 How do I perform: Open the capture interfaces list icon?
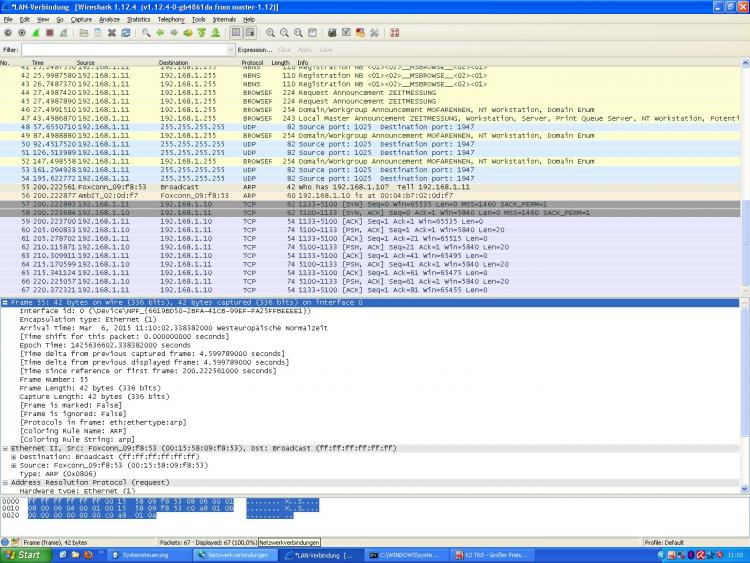click(8, 33)
